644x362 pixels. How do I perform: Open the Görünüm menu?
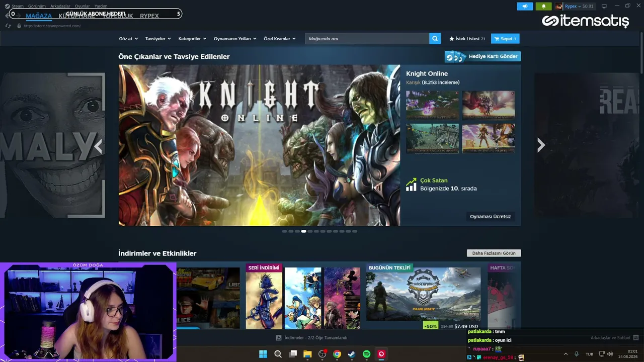37,6
